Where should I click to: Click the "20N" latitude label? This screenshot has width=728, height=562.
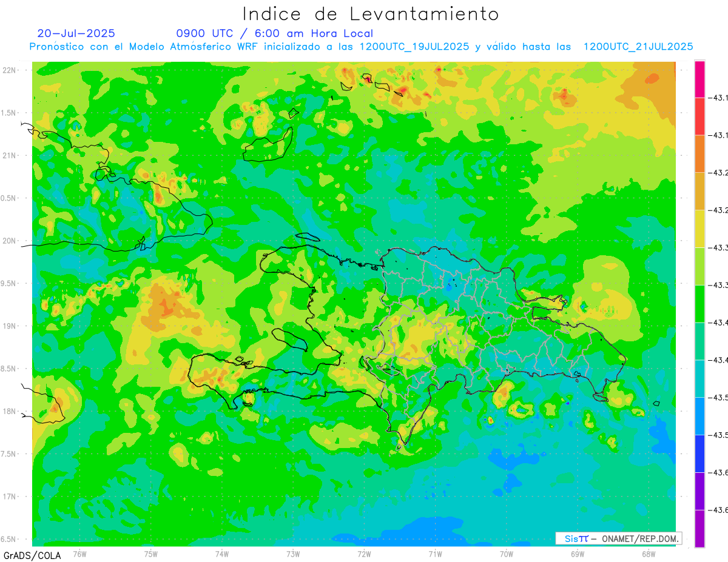click(x=9, y=241)
